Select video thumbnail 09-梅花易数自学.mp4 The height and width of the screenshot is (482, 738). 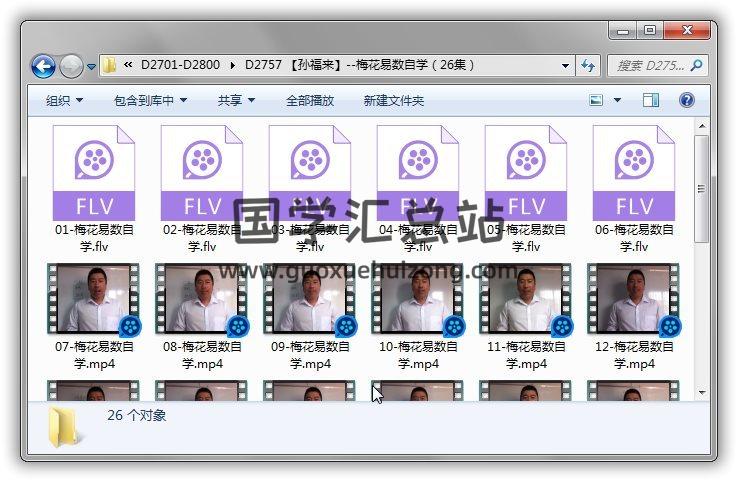tap(310, 299)
